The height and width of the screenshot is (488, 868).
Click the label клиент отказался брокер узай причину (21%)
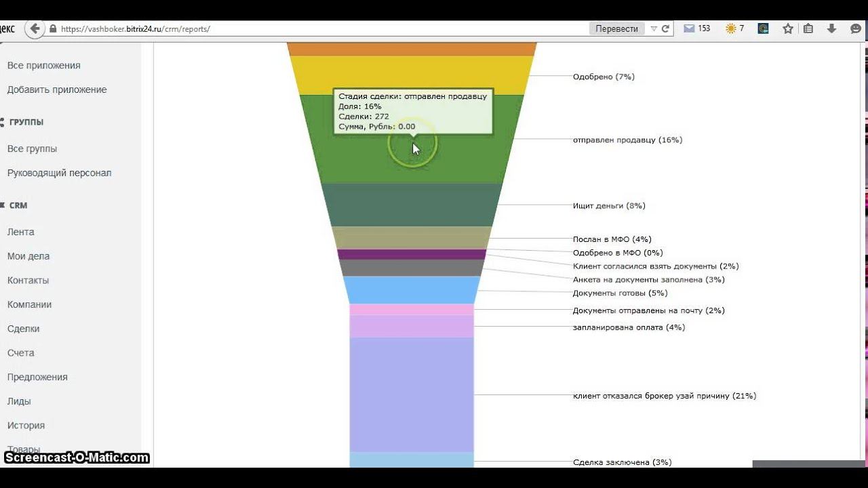click(665, 396)
